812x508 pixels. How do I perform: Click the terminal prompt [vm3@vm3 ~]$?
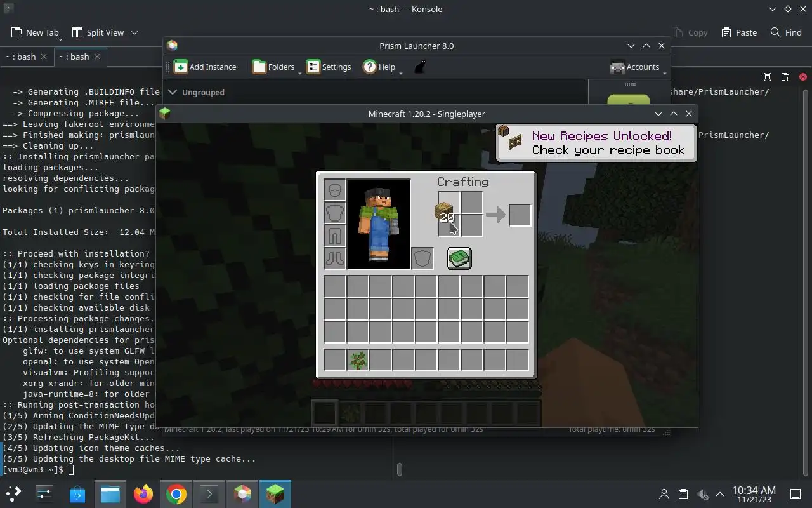pos(32,469)
